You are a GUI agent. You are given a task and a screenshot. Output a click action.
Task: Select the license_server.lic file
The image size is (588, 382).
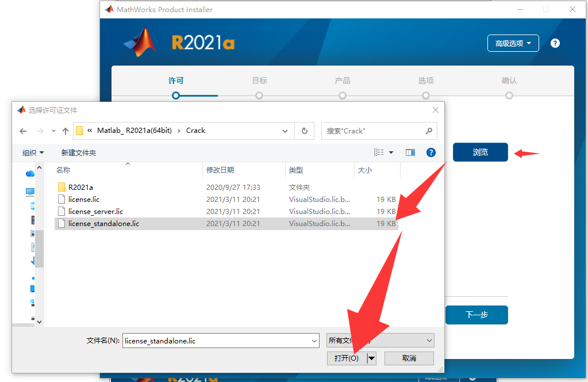(x=226, y=211)
